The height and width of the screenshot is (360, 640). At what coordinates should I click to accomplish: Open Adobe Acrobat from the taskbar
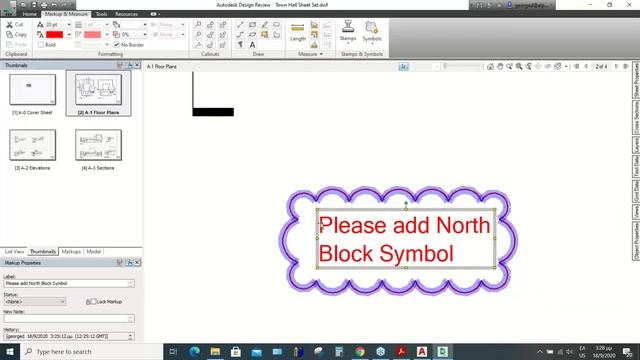coord(401,351)
